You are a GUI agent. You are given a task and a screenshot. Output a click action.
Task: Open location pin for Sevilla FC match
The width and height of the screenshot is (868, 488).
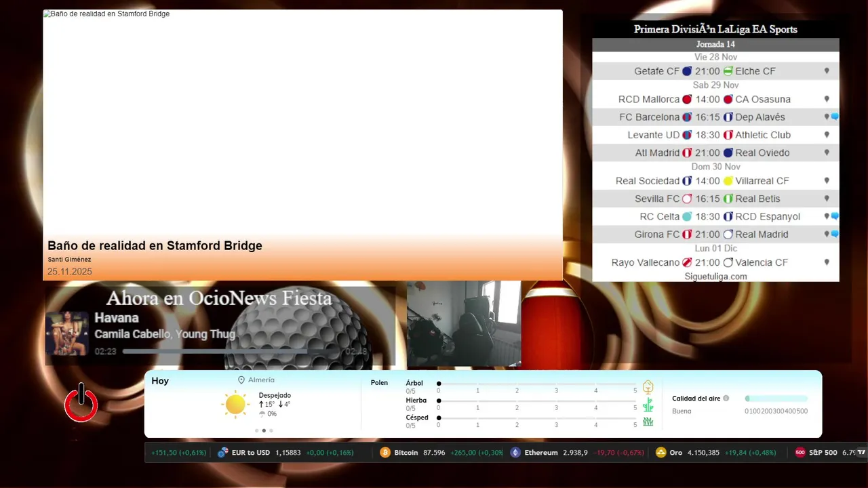coord(827,199)
